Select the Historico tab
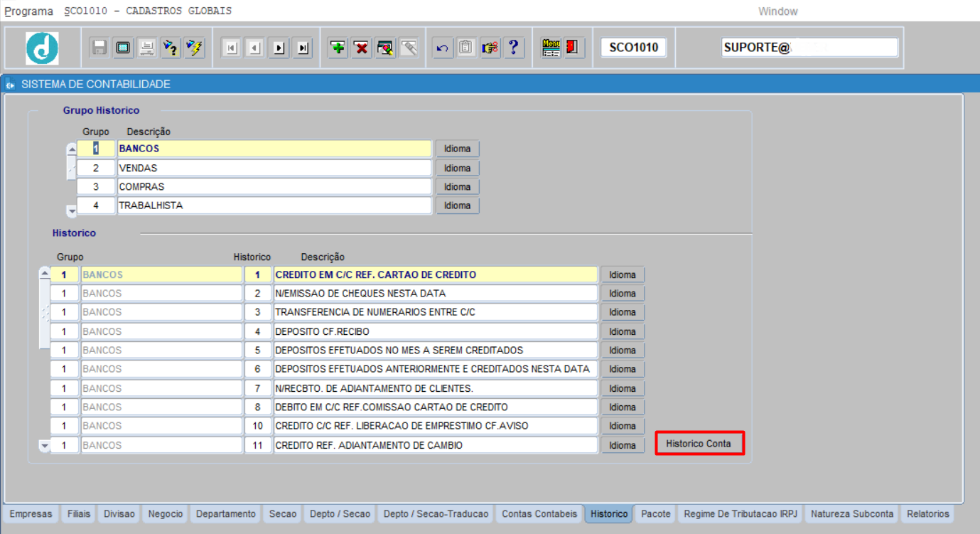 tap(609, 514)
